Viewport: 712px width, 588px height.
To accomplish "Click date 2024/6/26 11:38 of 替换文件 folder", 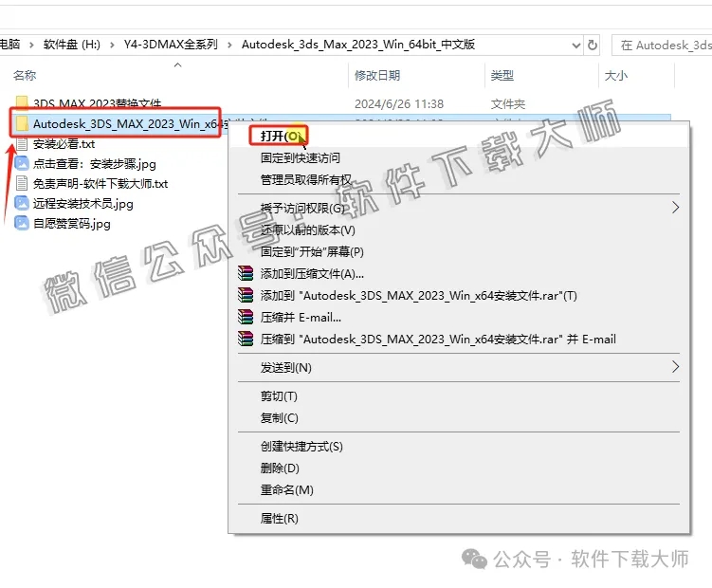I will coord(399,104).
